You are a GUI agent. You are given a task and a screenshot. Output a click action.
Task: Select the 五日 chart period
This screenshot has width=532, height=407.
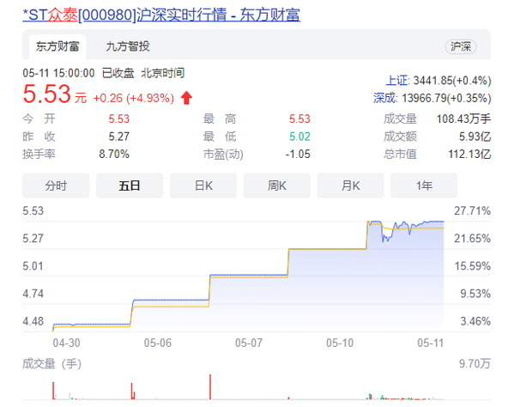pyautogui.click(x=130, y=185)
